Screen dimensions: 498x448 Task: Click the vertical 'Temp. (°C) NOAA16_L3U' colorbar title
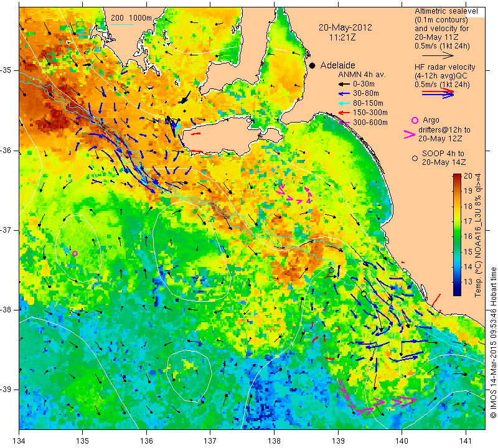(477, 235)
